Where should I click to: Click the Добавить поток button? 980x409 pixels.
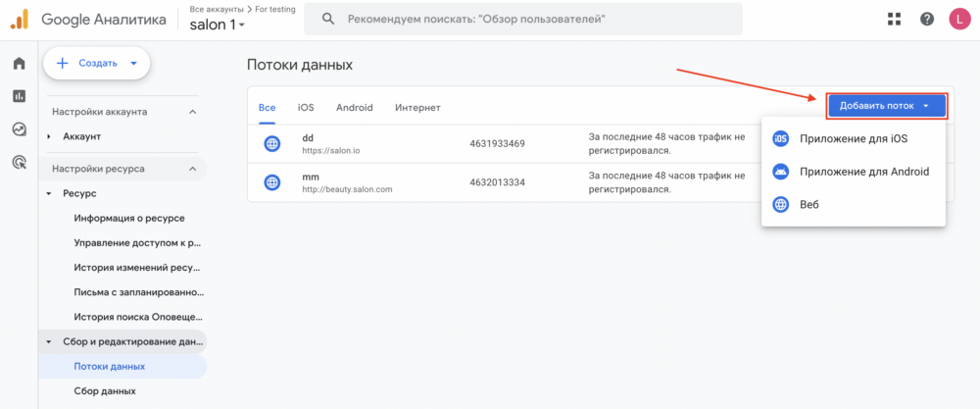(886, 106)
